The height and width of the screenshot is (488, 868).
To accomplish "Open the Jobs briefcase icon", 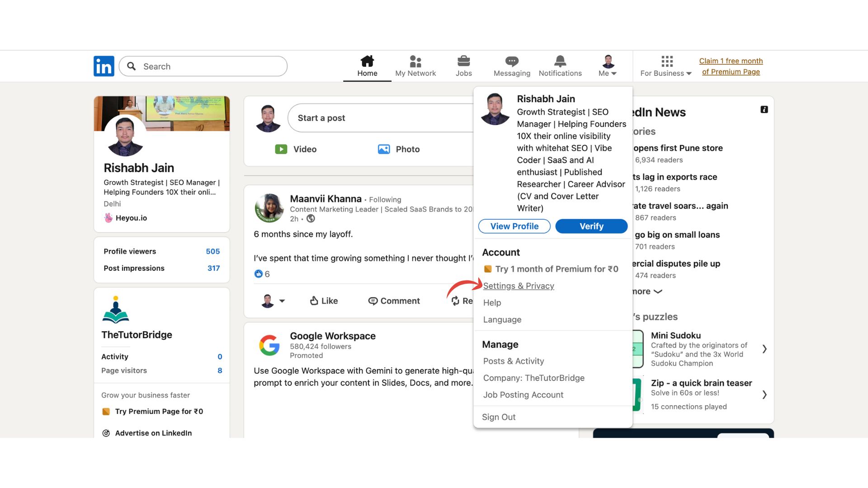I will [463, 61].
